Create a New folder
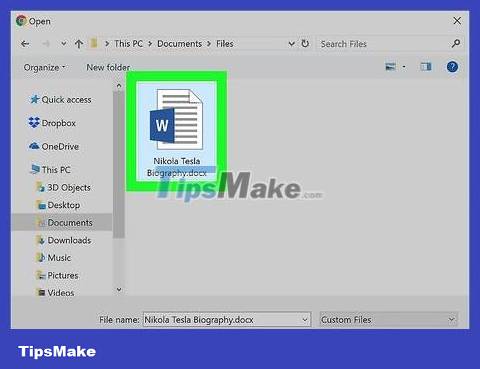The width and height of the screenshot is (480, 369). (x=108, y=67)
